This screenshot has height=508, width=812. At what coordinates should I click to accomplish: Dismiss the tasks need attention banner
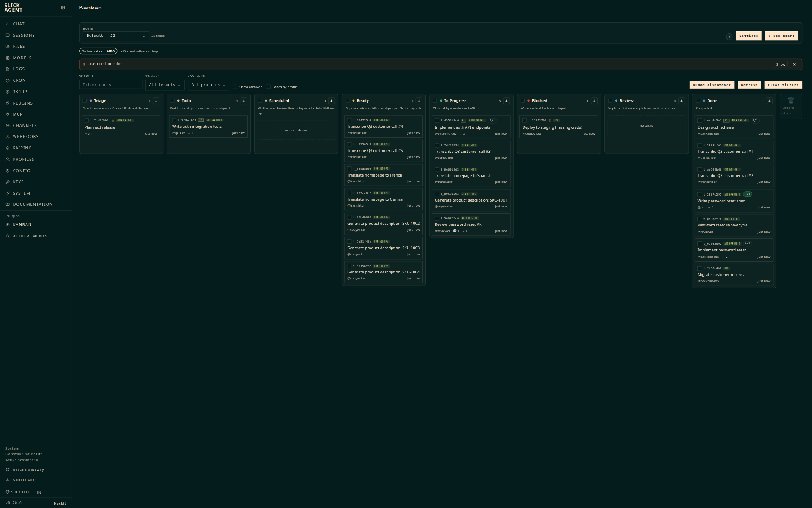794,64
